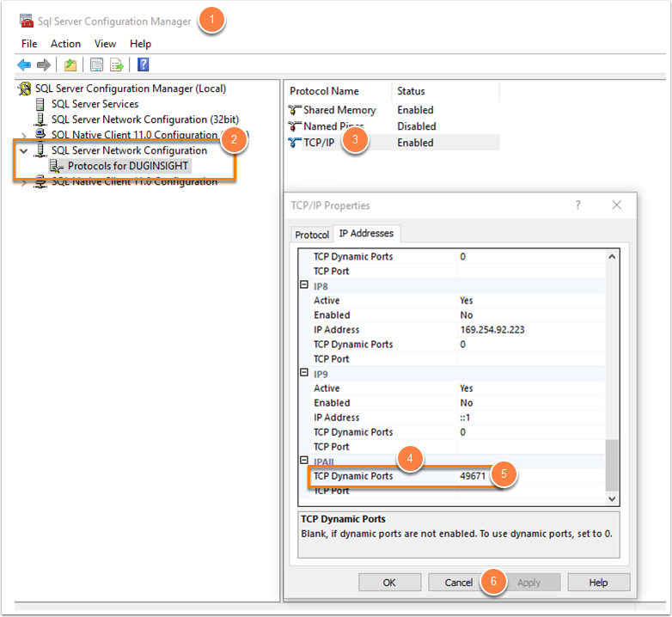This screenshot has height=617, width=672.
Task: Click the IP9 Active value Yes
Action: pos(467,388)
